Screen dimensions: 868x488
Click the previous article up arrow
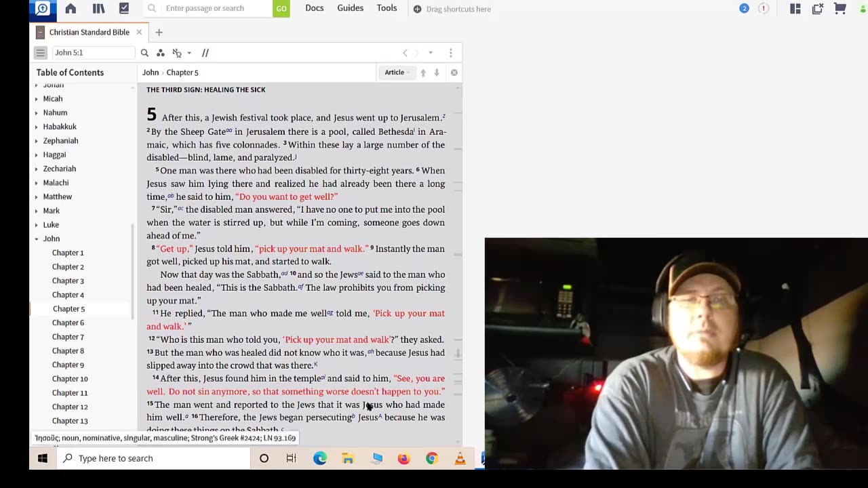pyautogui.click(x=423, y=73)
